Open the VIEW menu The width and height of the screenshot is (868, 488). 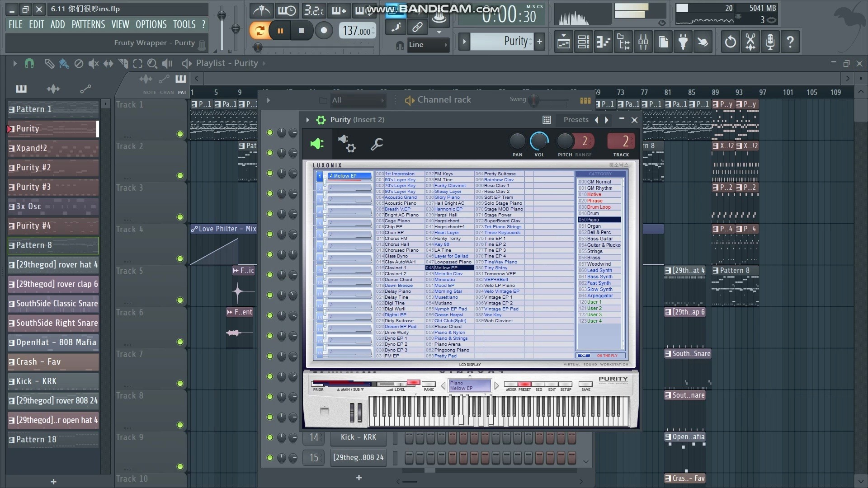(x=120, y=24)
